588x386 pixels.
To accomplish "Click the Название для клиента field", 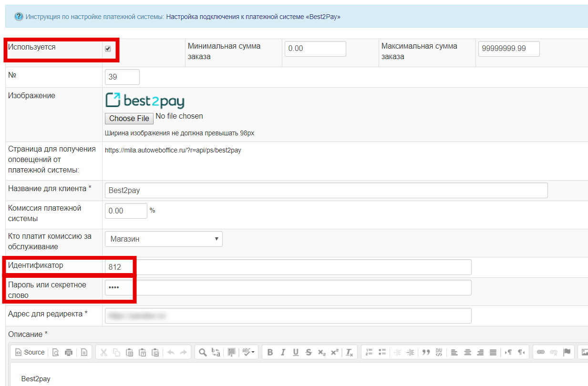I will coord(326,190).
